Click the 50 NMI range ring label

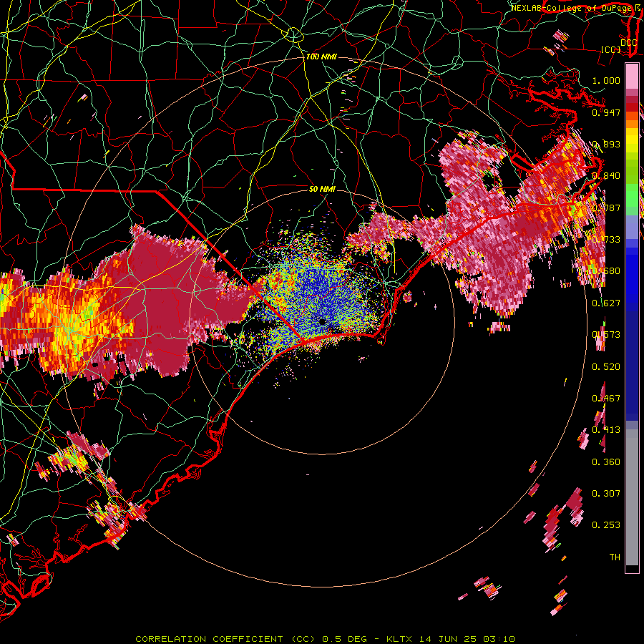tap(323, 189)
